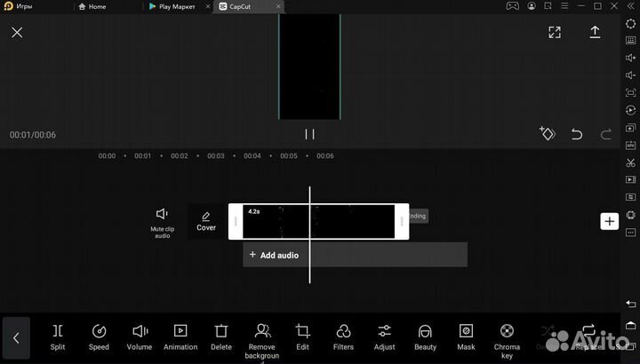
Task: Collapse the toolbar with back chevron
Action: tap(16, 337)
